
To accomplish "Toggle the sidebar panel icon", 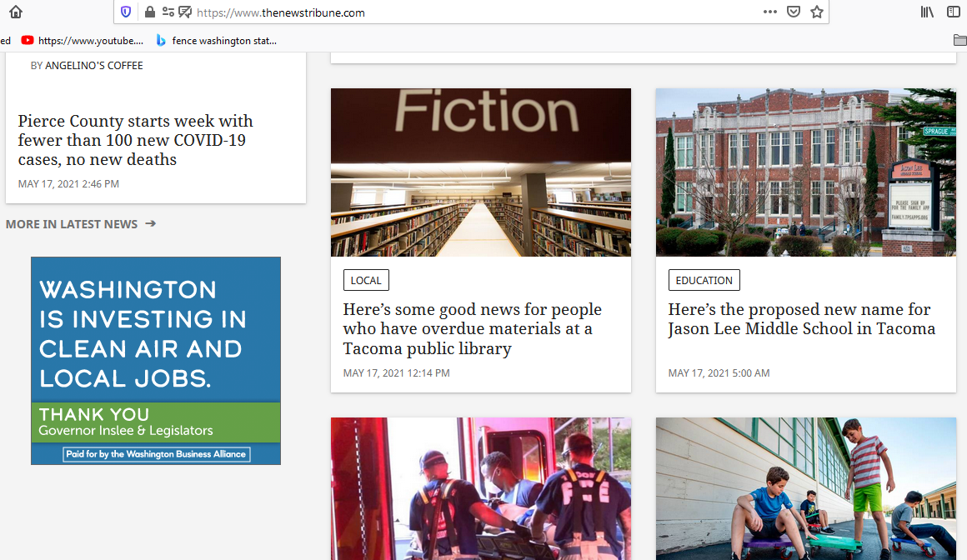I will (954, 12).
